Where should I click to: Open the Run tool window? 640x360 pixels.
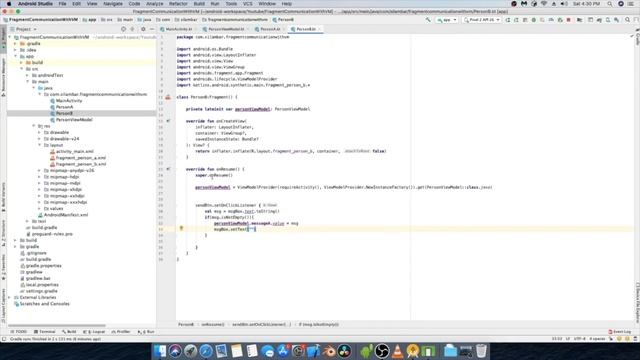(x=146, y=332)
